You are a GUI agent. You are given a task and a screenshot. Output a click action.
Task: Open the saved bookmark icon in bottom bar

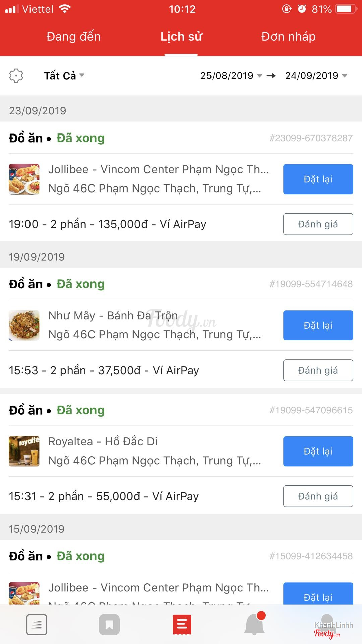click(109, 625)
